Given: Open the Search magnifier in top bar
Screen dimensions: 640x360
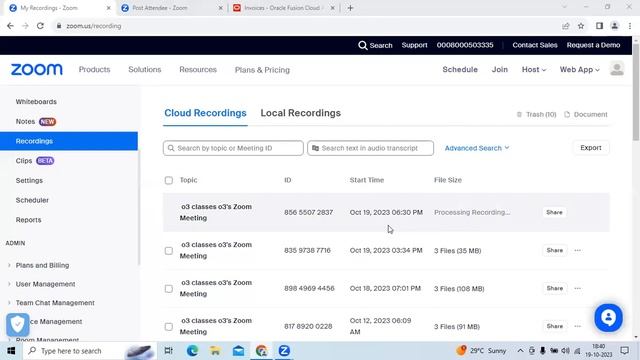Looking at the screenshot, I should 362,45.
